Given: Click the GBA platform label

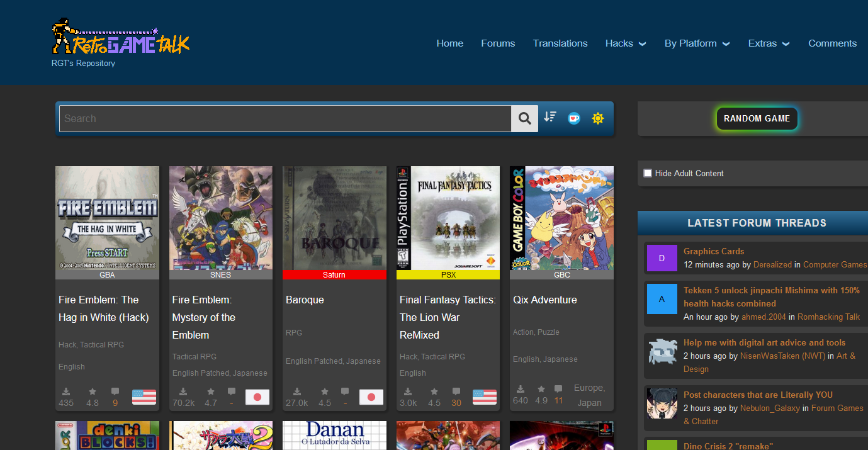Looking at the screenshot, I should click(107, 275).
